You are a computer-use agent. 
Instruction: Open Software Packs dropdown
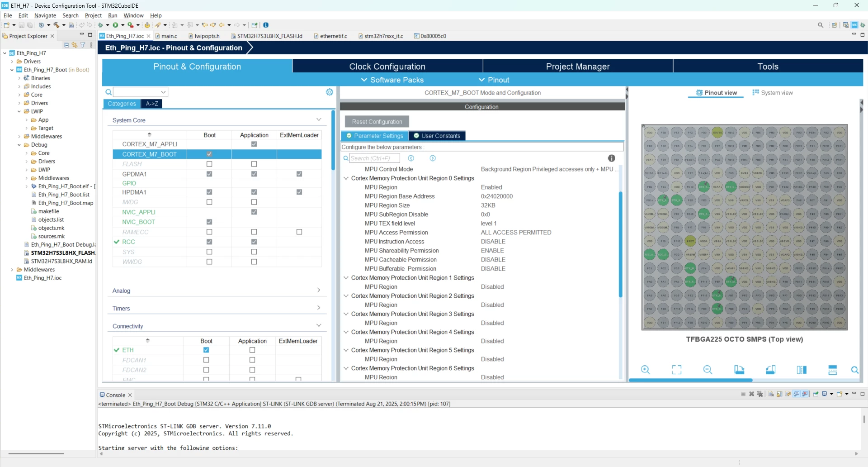(392, 80)
